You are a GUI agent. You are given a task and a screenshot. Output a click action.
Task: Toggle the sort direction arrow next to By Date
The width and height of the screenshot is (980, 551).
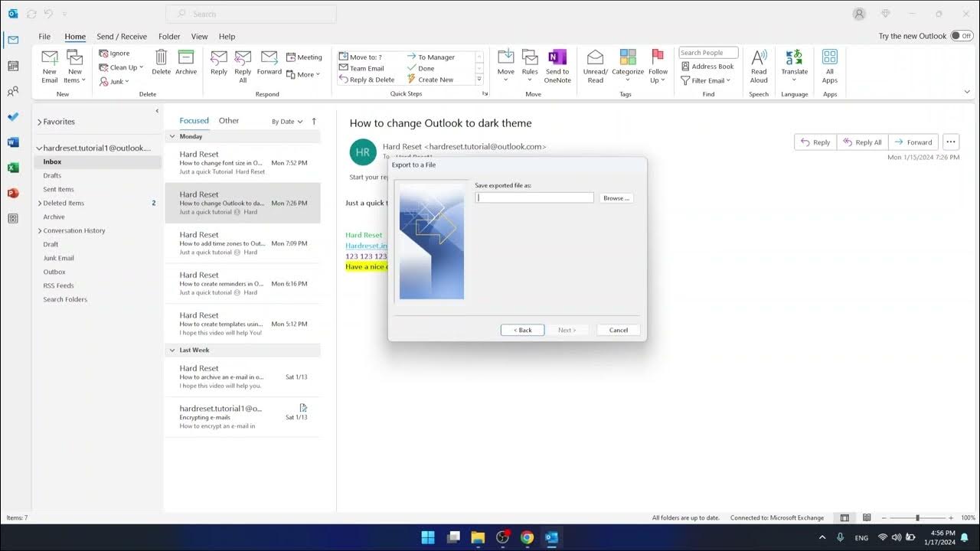(314, 121)
